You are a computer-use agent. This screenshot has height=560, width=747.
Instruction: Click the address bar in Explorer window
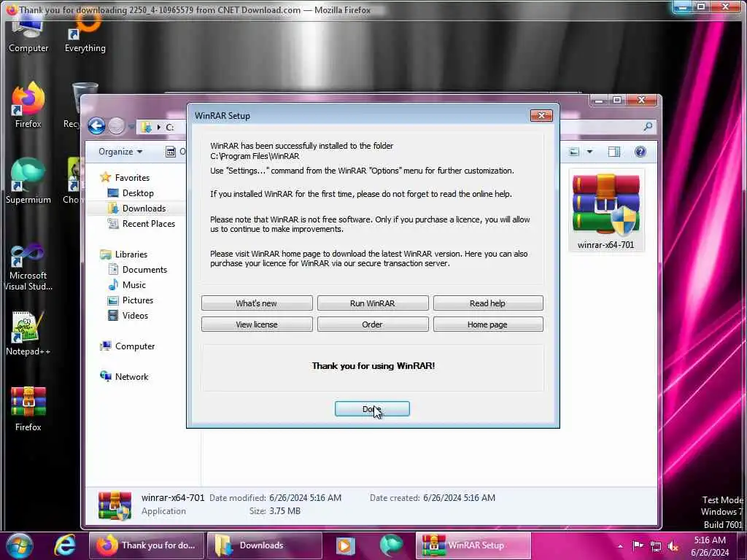(163, 127)
